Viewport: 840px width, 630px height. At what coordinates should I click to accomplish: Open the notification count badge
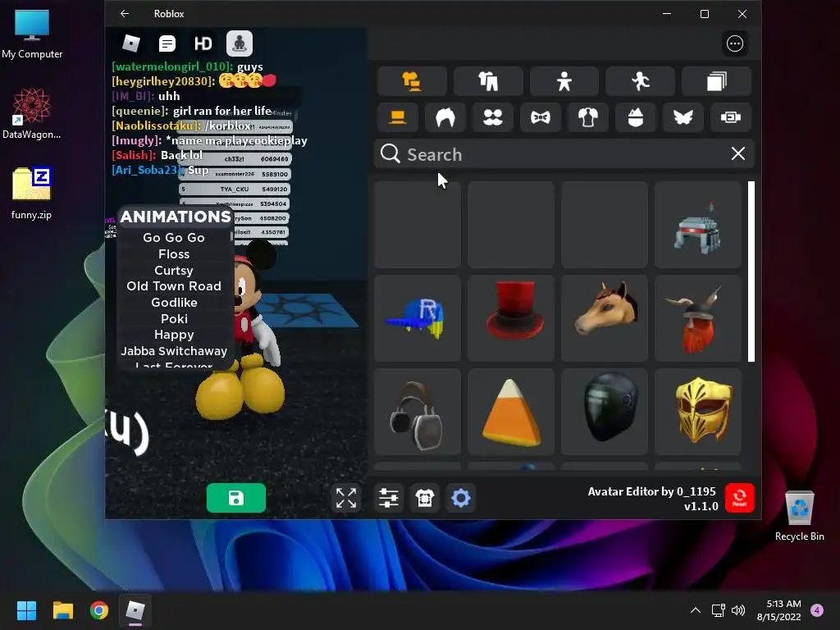pos(817,610)
